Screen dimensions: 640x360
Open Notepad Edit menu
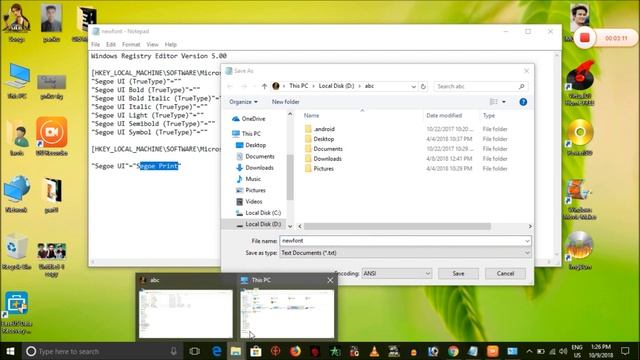pyautogui.click(x=111, y=44)
